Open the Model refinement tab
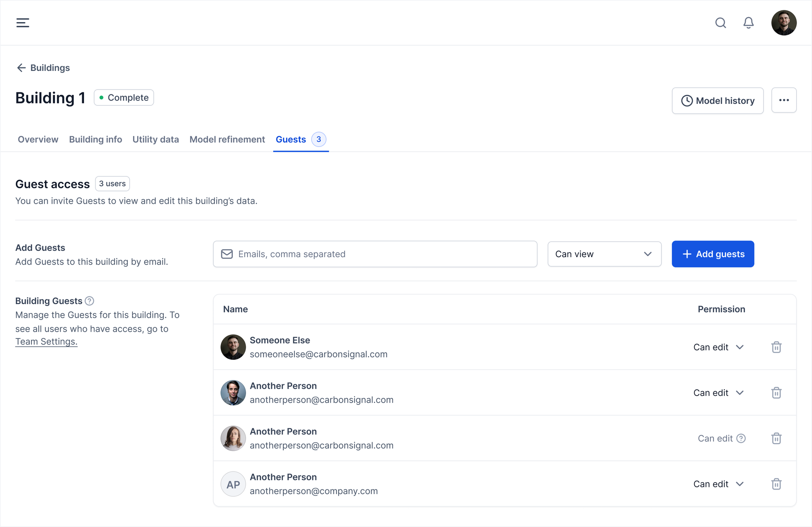The image size is (812, 527). click(227, 139)
